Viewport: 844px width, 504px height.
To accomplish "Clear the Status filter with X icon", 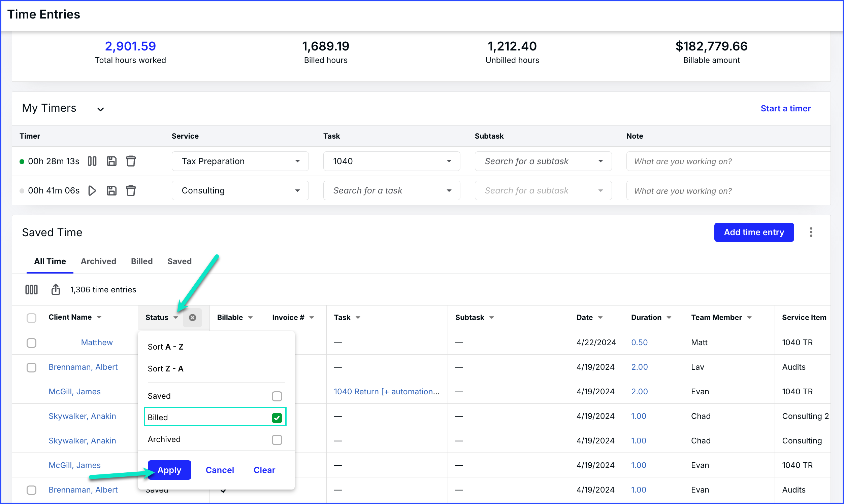I will (192, 318).
